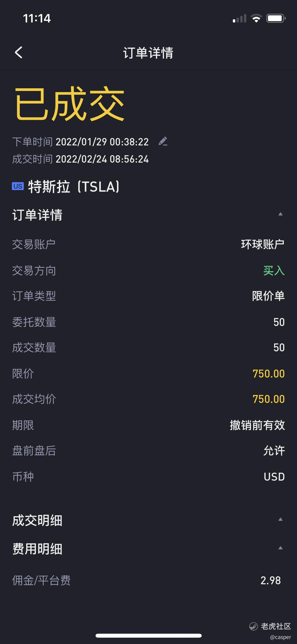Collapse the 订单详情 section arrow

280,214
